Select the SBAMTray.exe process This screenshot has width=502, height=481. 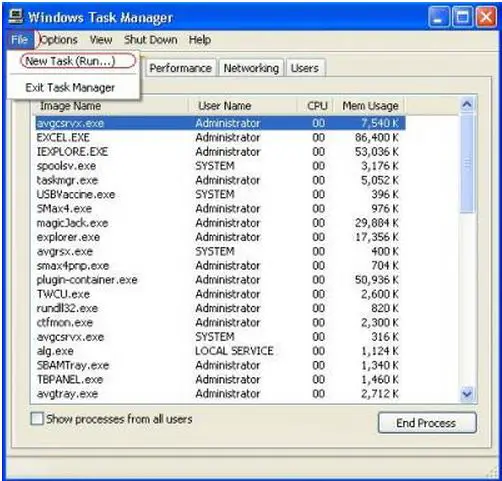[220, 365]
